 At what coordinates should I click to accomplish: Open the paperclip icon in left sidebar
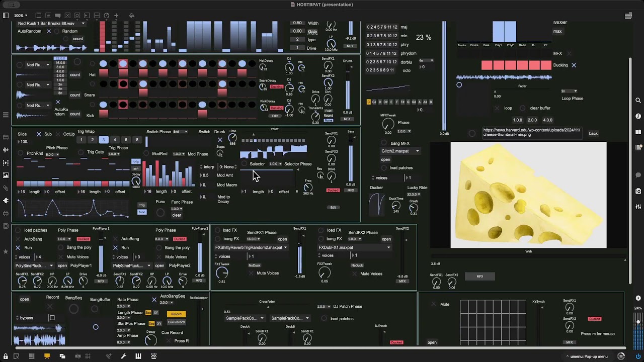[6, 188]
